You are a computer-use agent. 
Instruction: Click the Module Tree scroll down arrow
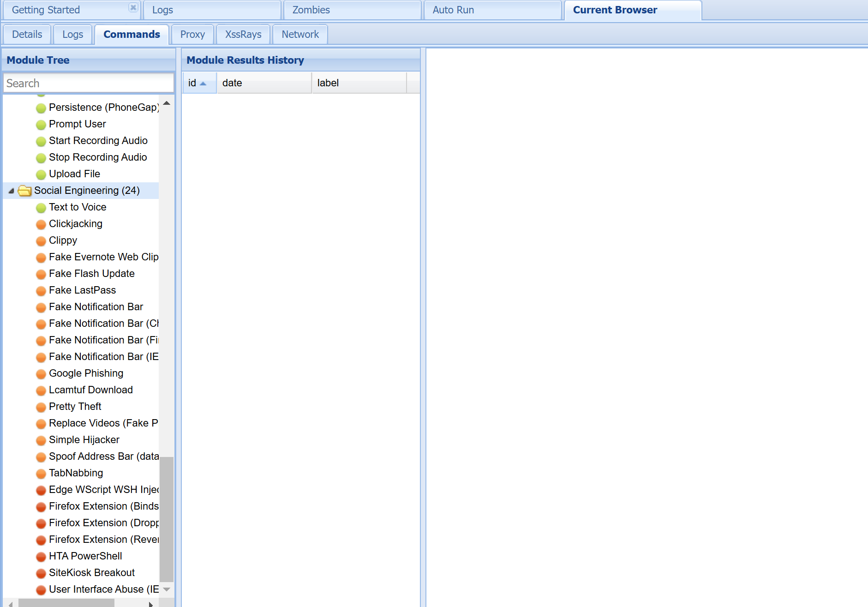pyautogui.click(x=167, y=589)
